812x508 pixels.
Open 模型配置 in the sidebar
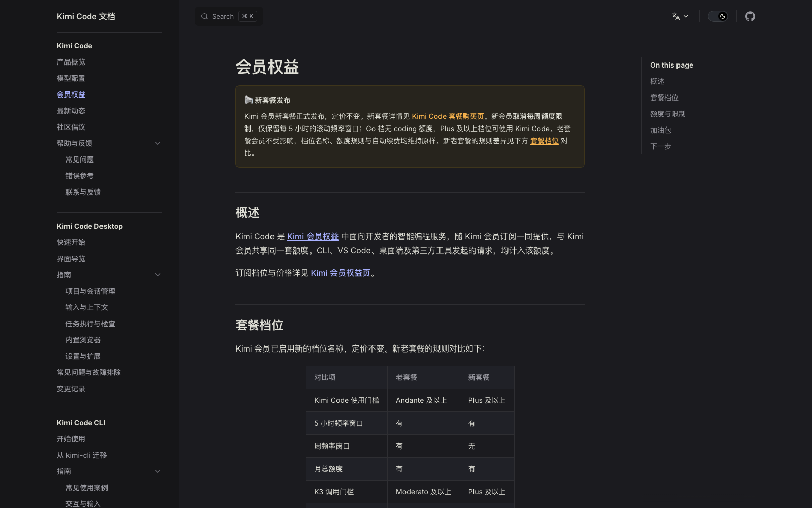point(71,78)
